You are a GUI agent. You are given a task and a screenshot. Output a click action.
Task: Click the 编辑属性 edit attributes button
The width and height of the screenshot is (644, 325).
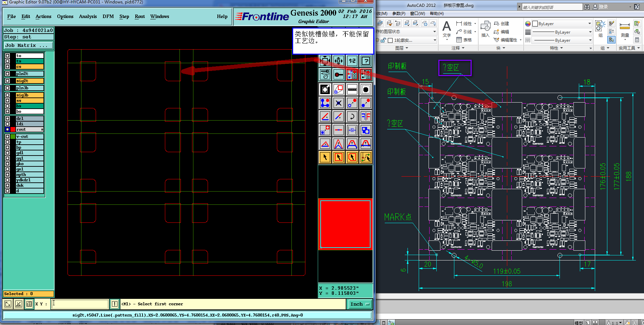pyautogui.click(x=506, y=40)
